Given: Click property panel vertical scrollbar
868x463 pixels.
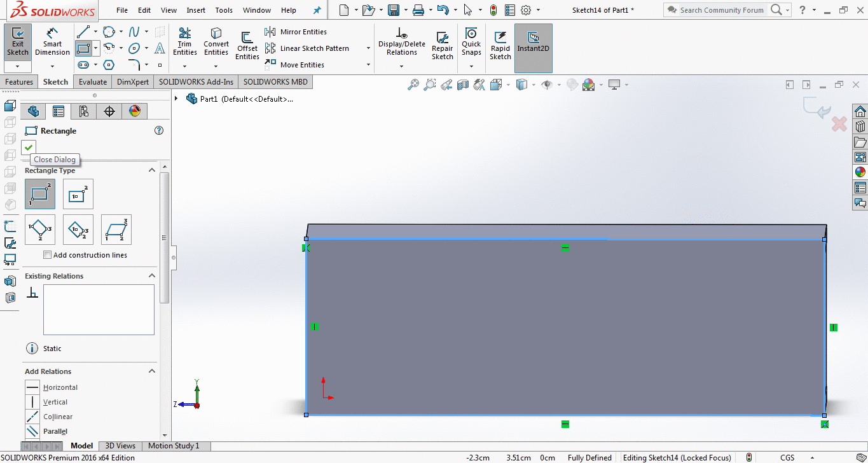Looking at the screenshot, I should (x=165, y=238).
